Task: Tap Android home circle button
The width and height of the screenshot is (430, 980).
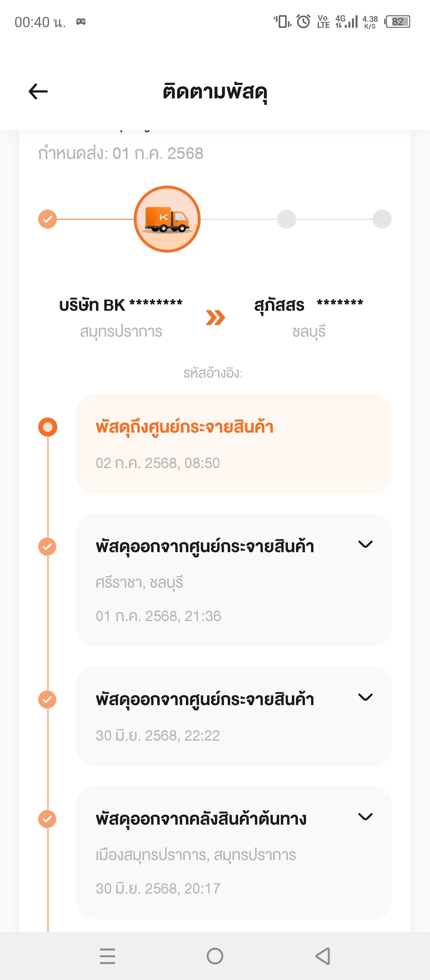Action: [x=215, y=956]
